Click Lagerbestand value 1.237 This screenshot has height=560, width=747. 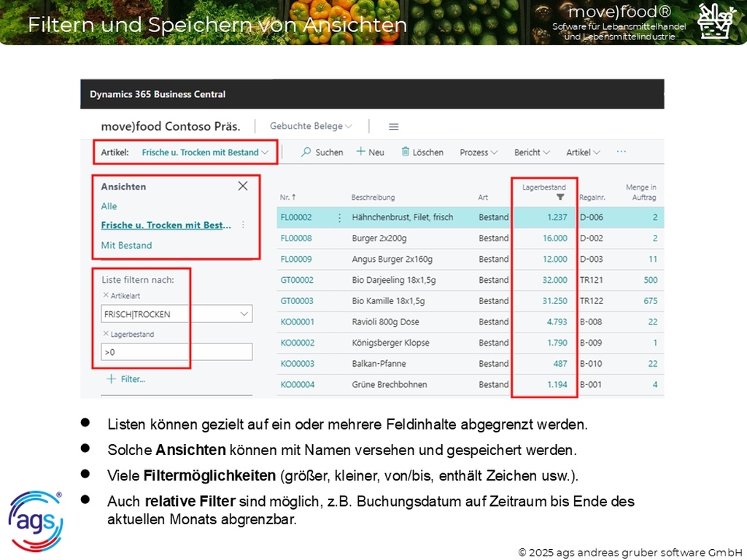[557, 217]
